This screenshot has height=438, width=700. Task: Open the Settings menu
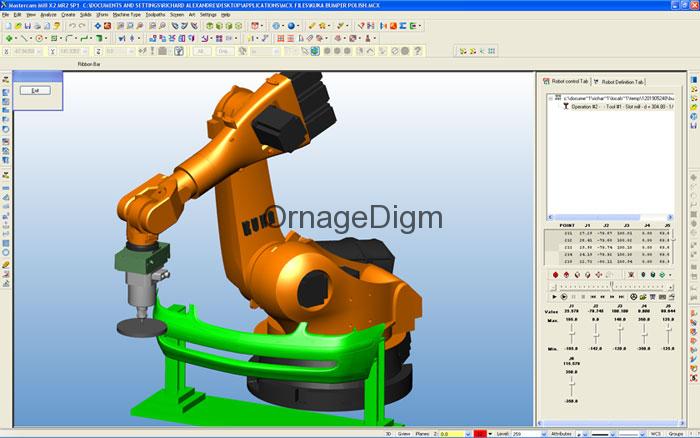(x=208, y=15)
